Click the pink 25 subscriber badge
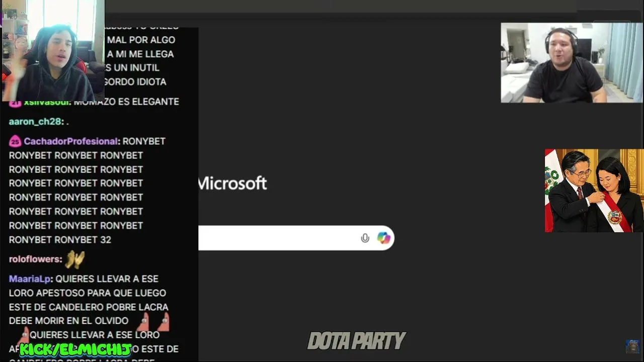 [15, 142]
